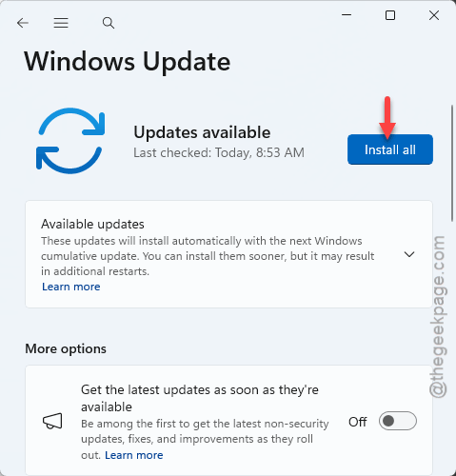
Task: Click the vertical scrollbar thumb
Action: coord(452,163)
